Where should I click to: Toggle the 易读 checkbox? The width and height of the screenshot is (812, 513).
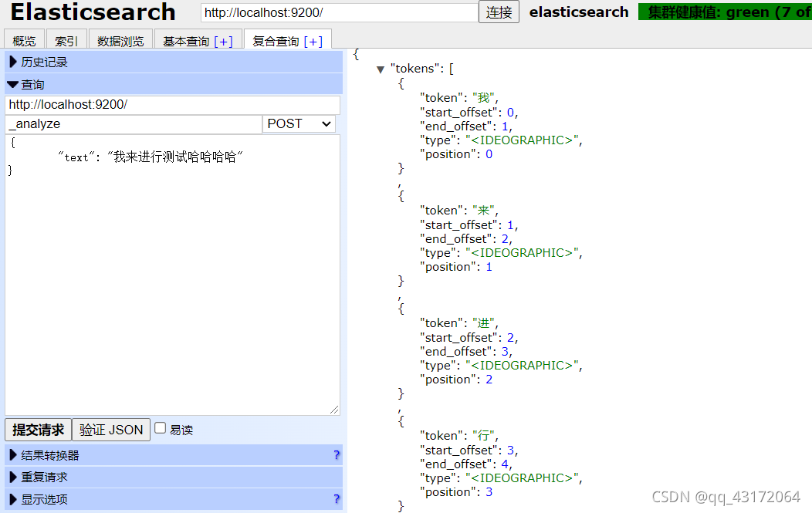tap(161, 428)
